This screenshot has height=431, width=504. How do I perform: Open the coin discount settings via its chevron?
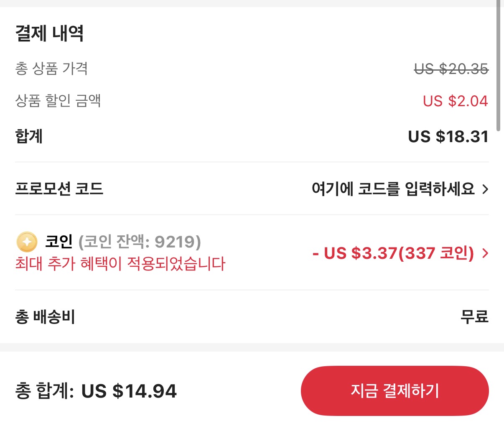pyautogui.click(x=485, y=254)
